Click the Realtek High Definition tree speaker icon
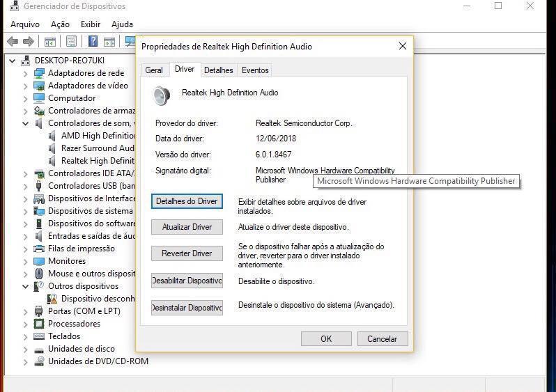 click(52, 161)
